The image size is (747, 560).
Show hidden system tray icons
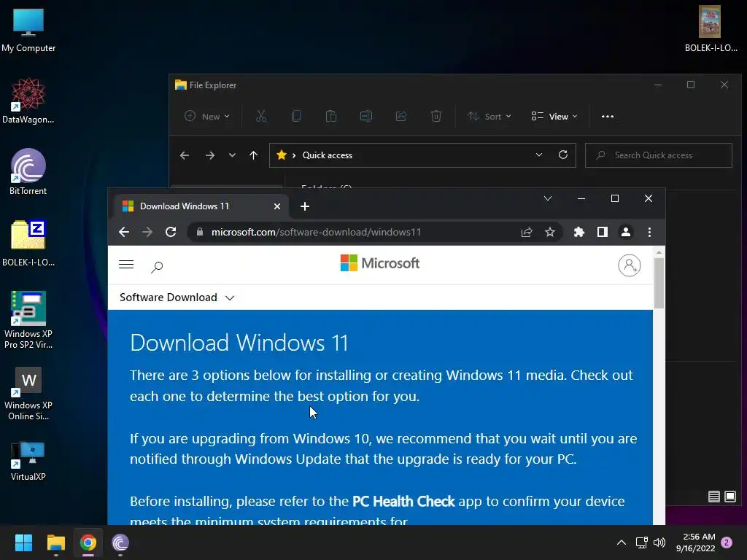coord(622,542)
